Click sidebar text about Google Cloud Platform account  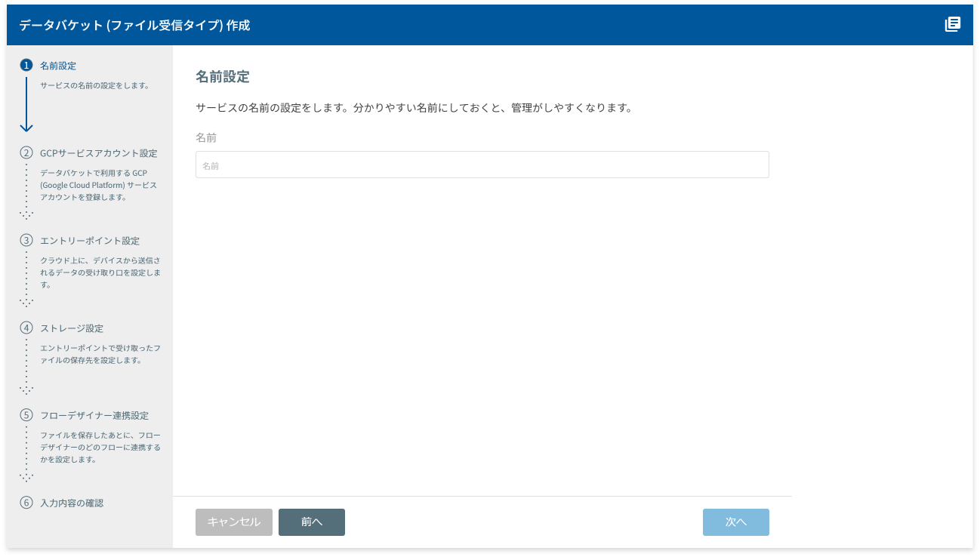pyautogui.click(x=99, y=185)
